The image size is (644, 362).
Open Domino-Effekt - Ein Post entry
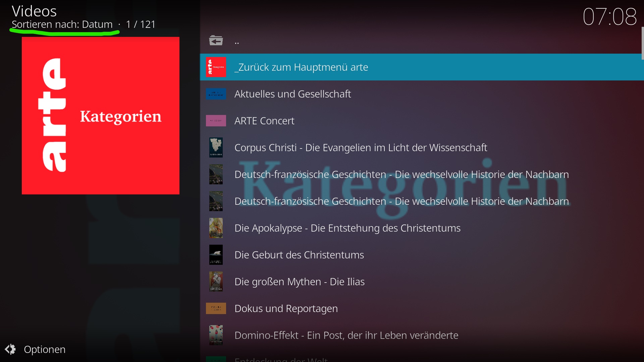(422, 335)
